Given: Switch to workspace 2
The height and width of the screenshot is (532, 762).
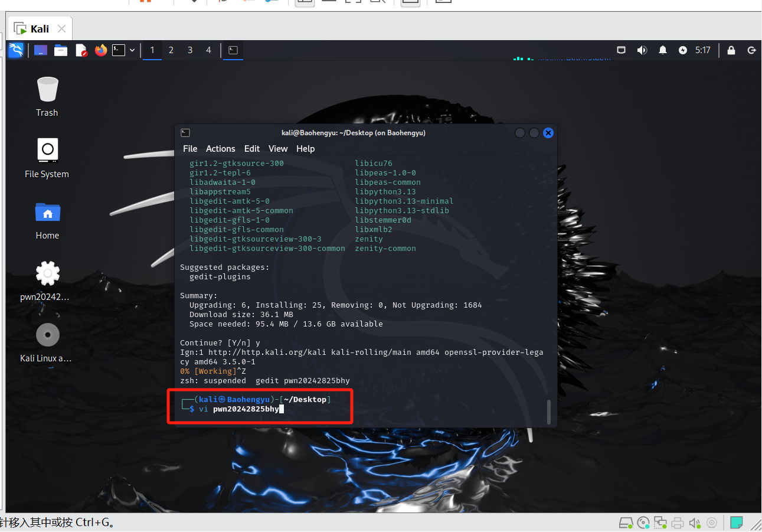Looking at the screenshot, I should [x=171, y=50].
